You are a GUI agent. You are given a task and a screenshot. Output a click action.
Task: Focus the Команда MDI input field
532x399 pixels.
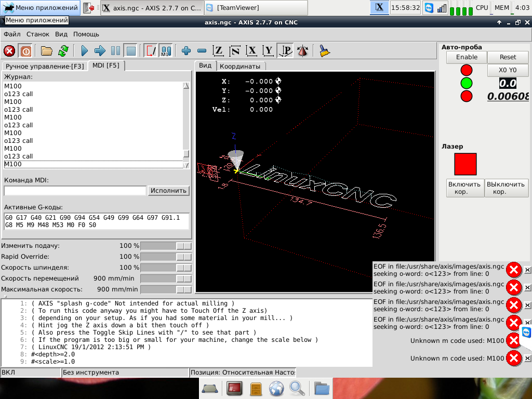(x=75, y=191)
